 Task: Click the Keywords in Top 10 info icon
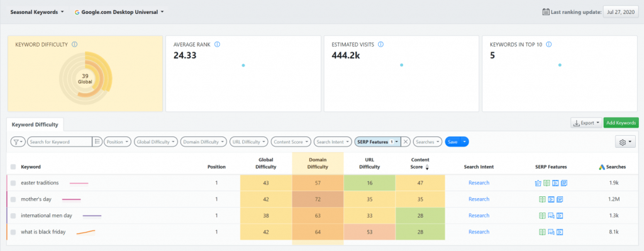pos(548,45)
